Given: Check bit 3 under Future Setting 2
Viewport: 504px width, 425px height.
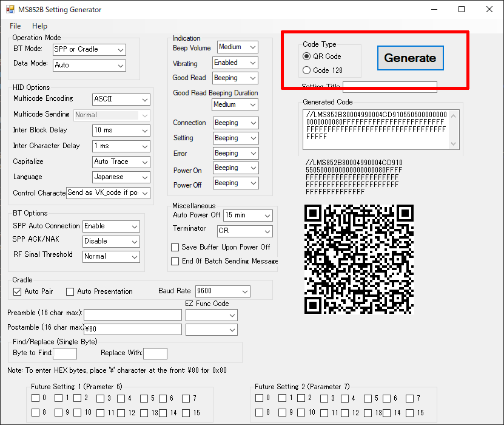Looking at the screenshot, I should [x=324, y=398].
